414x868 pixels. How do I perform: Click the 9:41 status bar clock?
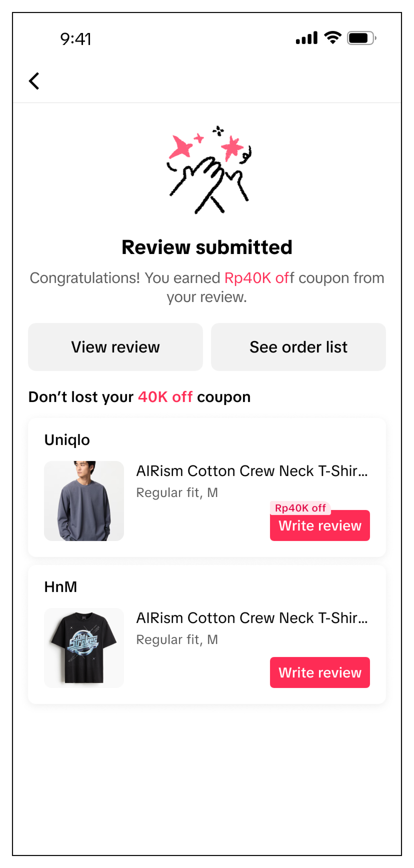pyautogui.click(x=76, y=39)
